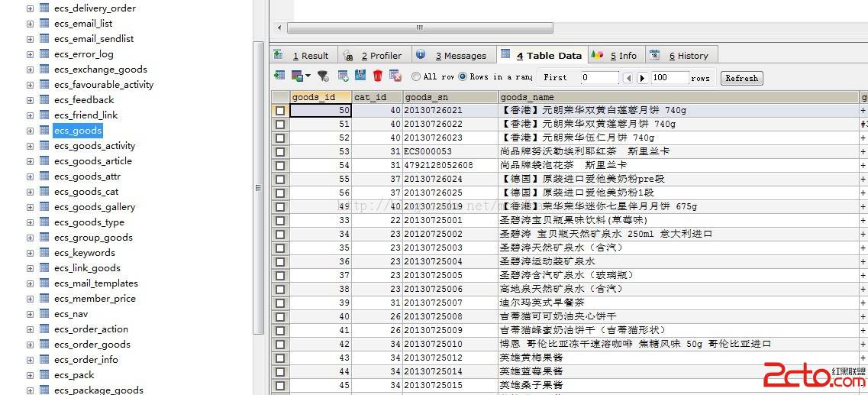This screenshot has height=395, width=868.
Task: Click the horizontal scrollbar thumb above the tabs
Action: pyautogui.click(x=420, y=28)
